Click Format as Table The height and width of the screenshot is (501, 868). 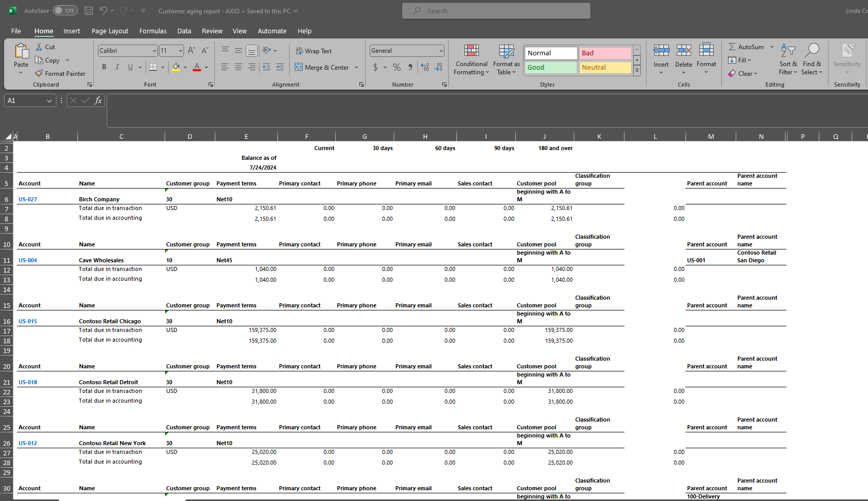(x=506, y=59)
